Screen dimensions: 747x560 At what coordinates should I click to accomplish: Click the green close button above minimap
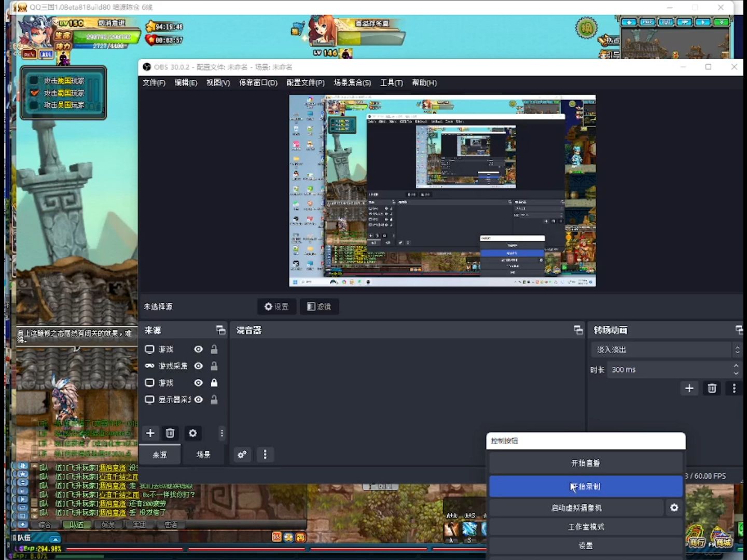[x=722, y=22]
